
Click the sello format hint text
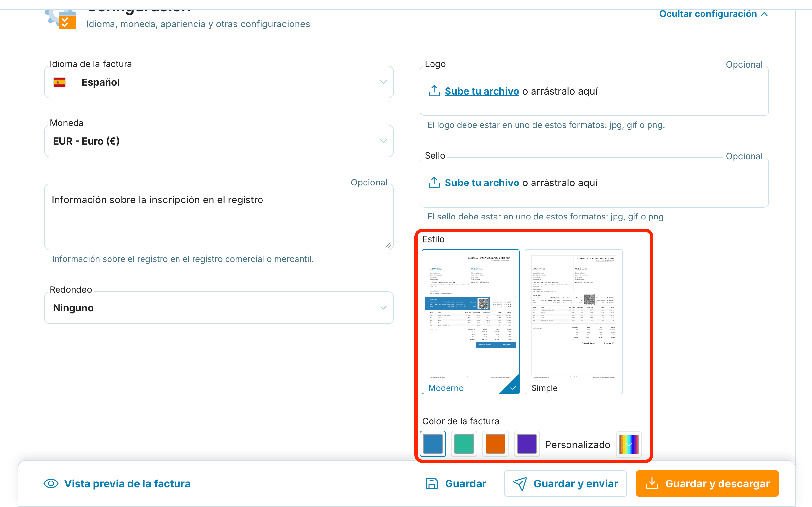point(547,217)
